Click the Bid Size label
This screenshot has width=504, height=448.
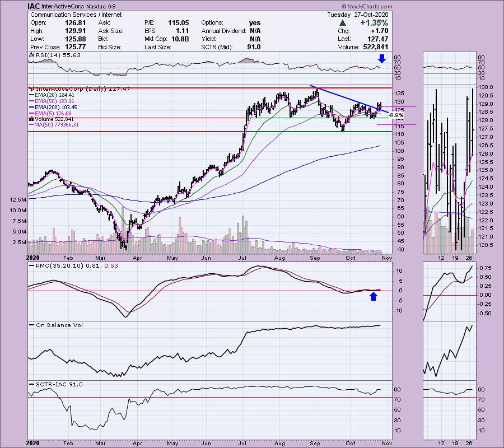110,47
